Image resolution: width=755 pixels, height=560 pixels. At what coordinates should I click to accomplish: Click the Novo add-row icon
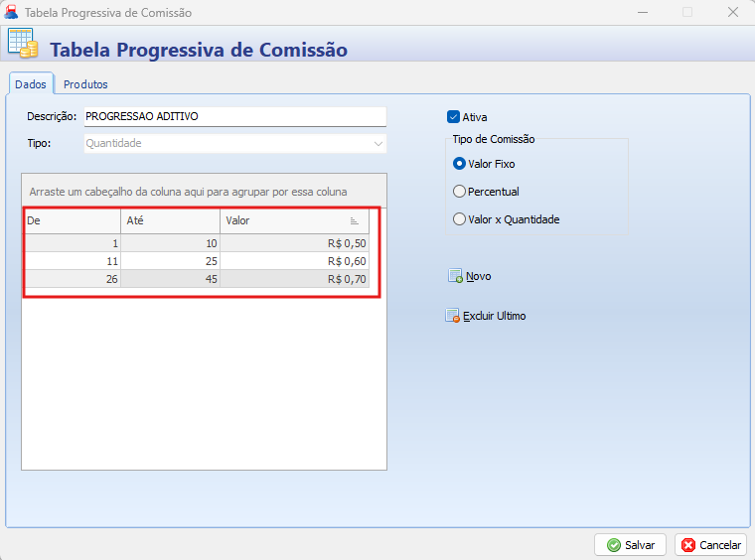(455, 276)
